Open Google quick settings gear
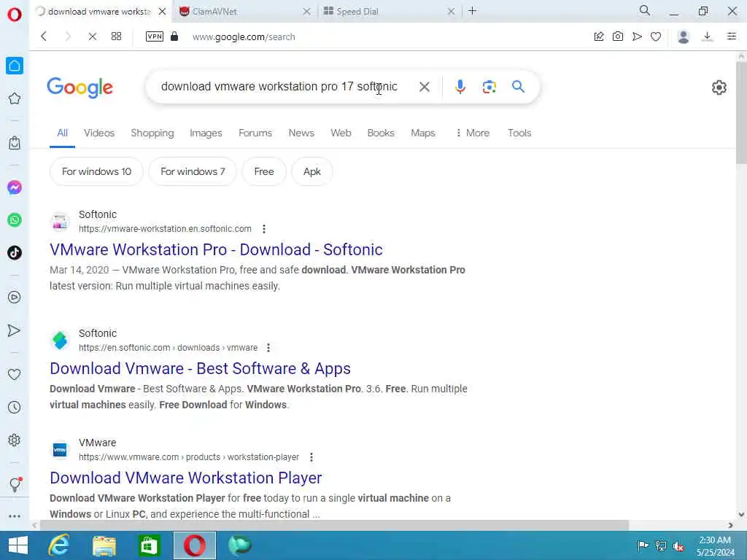Viewport: 747px width, 560px height. (x=719, y=87)
